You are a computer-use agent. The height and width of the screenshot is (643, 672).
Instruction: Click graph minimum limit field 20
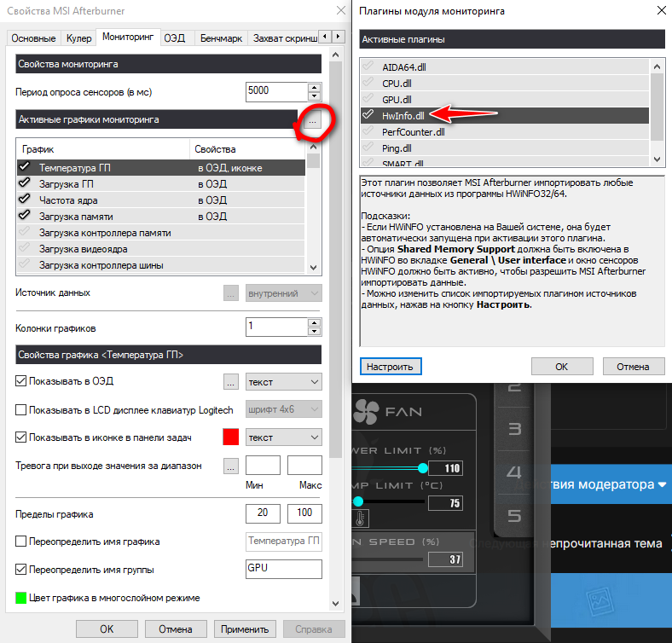263,513
